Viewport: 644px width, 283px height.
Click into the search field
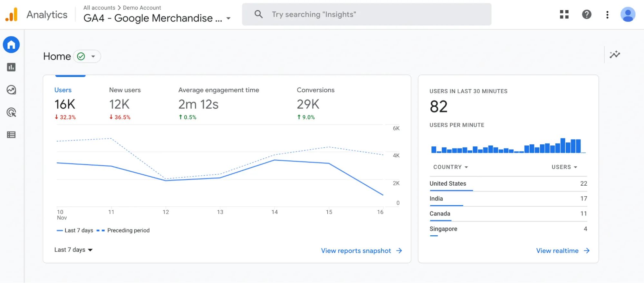(x=367, y=14)
